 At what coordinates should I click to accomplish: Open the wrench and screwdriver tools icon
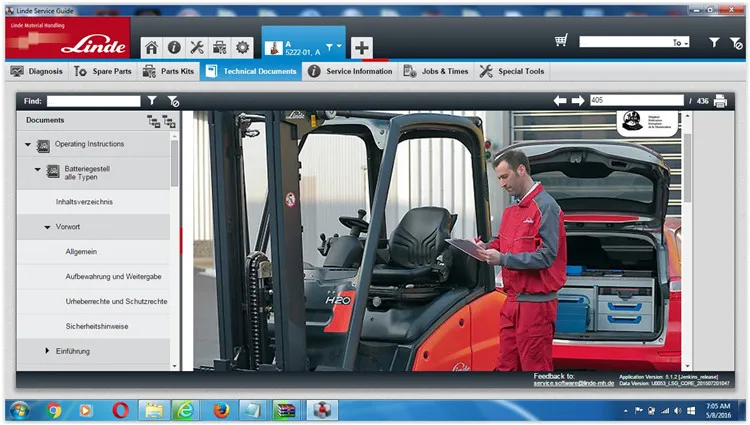click(x=197, y=47)
